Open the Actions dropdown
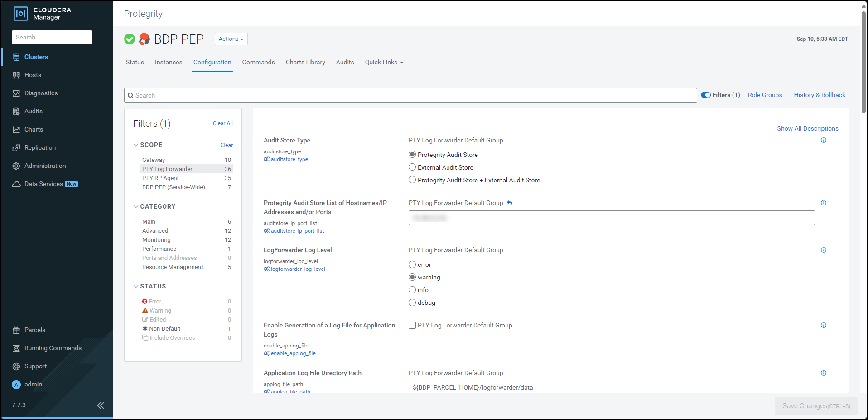Image resolution: width=868 pixels, height=420 pixels. click(x=231, y=39)
